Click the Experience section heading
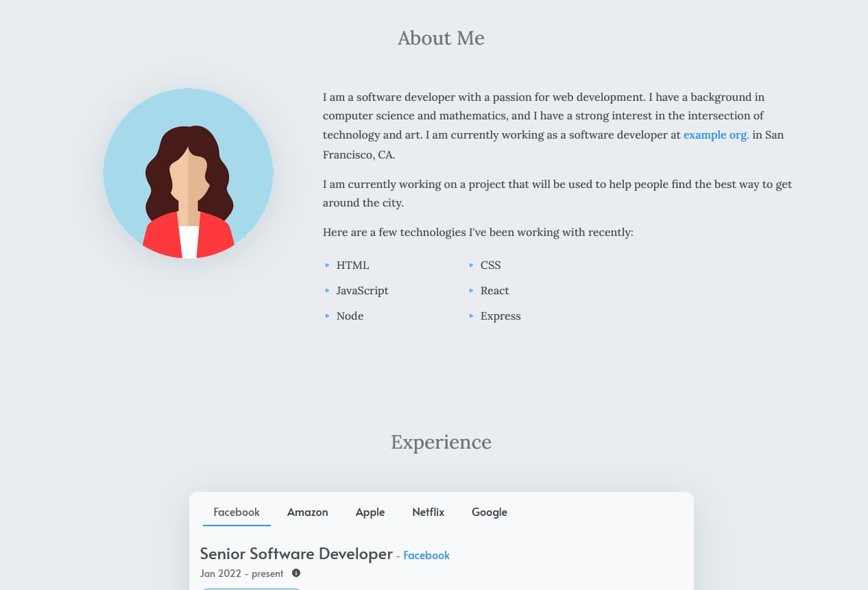Viewport: 868px width, 590px height. tap(441, 442)
